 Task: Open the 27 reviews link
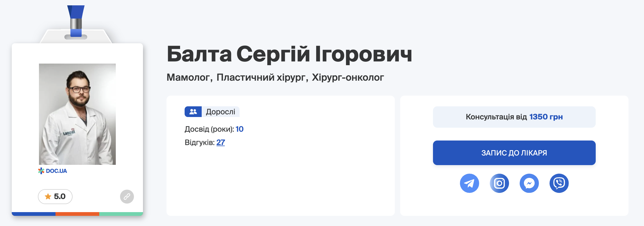[x=221, y=142]
